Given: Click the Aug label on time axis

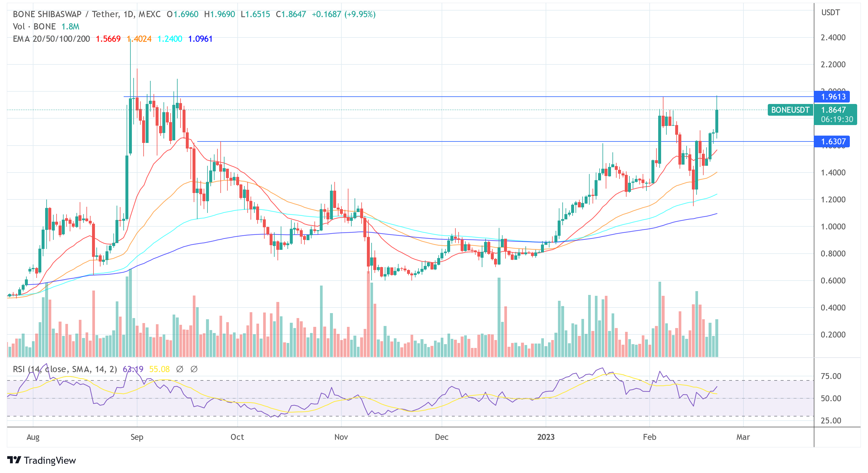Looking at the screenshot, I should [x=33, y=437].
